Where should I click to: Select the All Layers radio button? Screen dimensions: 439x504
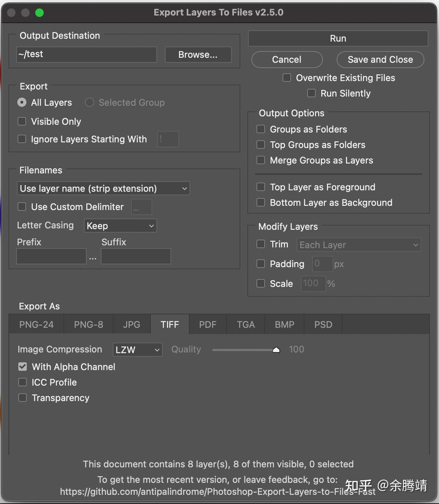pos(22,102)
